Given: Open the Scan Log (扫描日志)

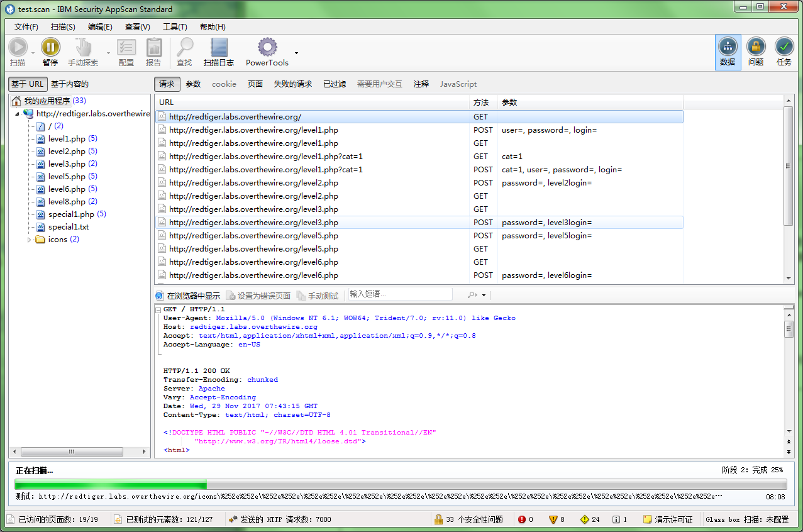Looking at the screenshot, I should click(x=219, y=52).
